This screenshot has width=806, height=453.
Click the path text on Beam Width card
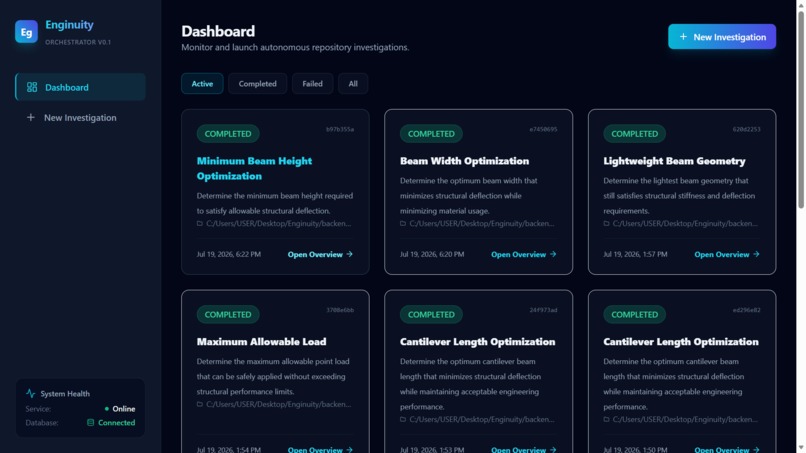tap(482, 223)
